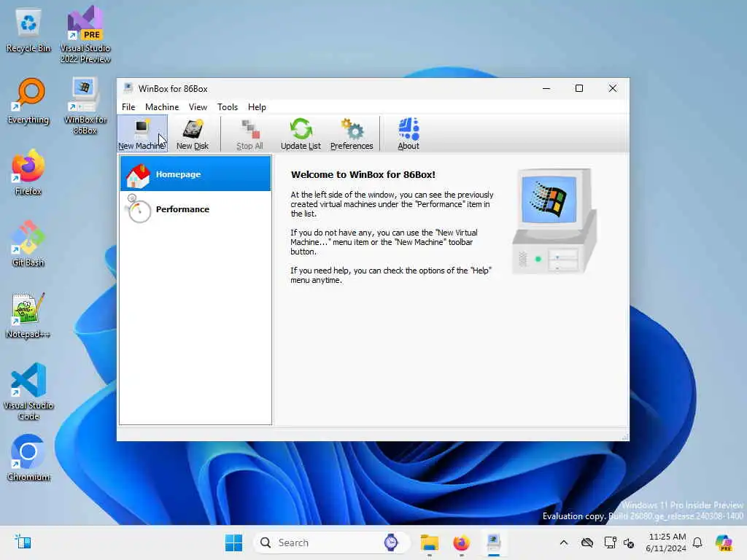This screenshot has width=747, height=560.
Task: Click the window resize grip corner
Action: pos(625,437)
